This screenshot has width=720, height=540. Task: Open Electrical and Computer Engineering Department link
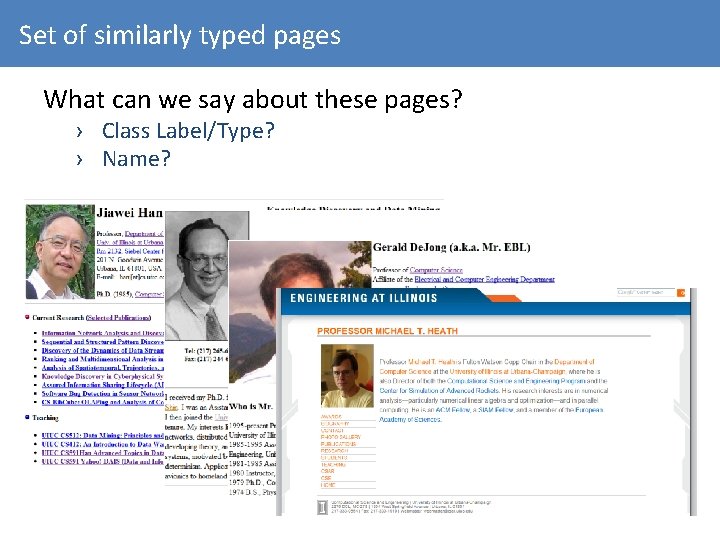pyautogui.click(x=484, y=279)
